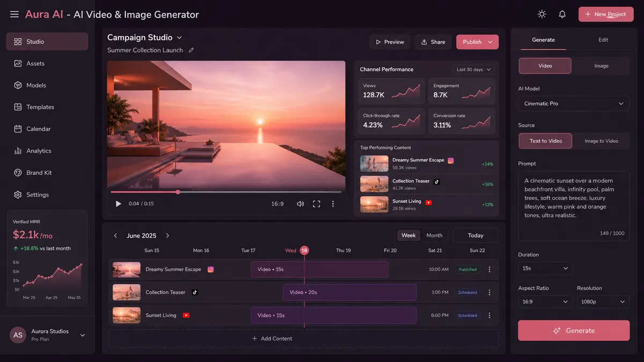This screenshot has width=644, height=362.
Task: Click the Wed 18 timeline marker
Action: 304,250
